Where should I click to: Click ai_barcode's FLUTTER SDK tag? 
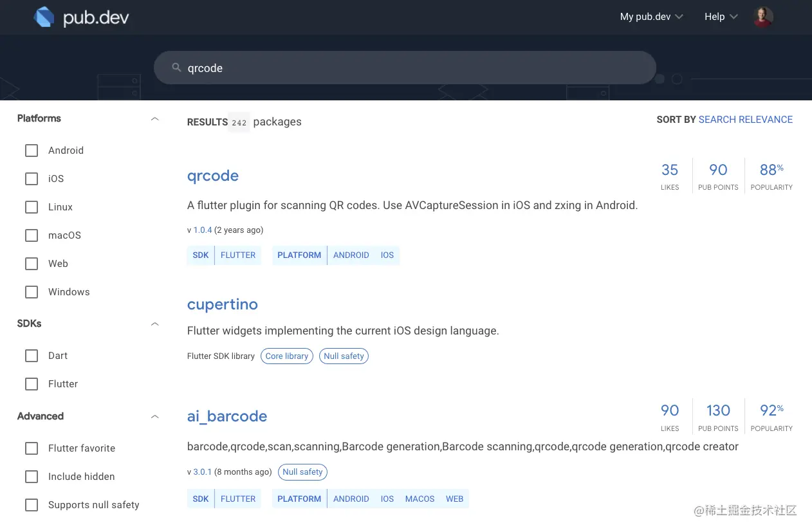(x=238, y=499)
